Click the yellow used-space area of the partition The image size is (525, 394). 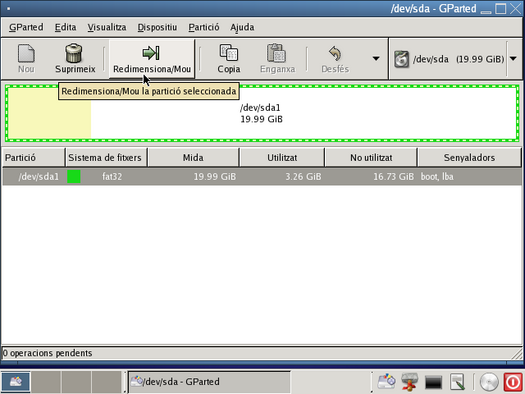[x=50, y=113]
